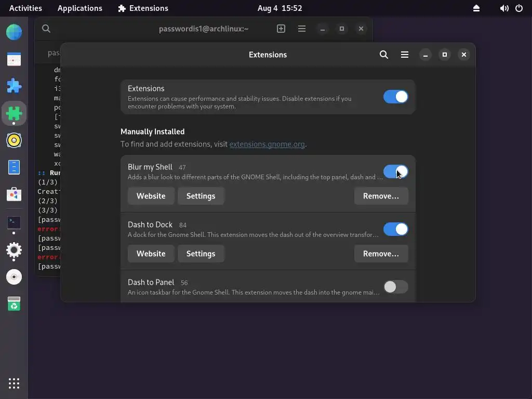Screen dimensions: 532x399
Task: Select the green puzzle Extensions dock icon
Action: click(14, 113)
